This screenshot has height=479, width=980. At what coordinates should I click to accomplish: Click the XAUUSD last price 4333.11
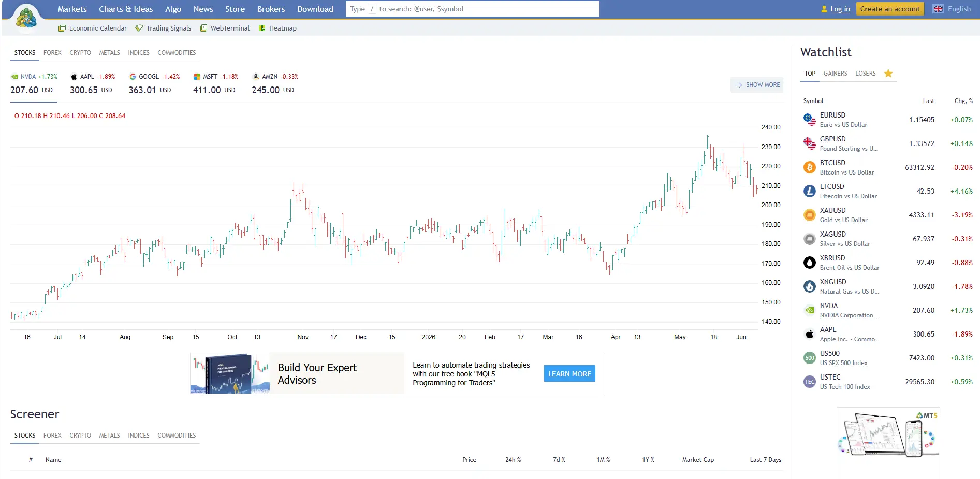922,215
